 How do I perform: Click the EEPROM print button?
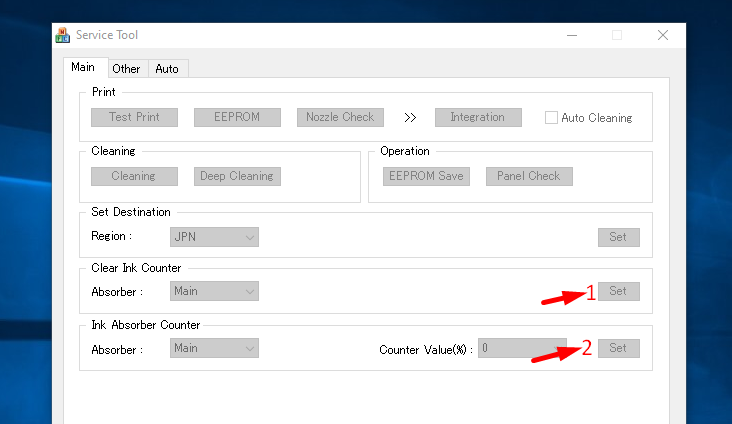237,117
